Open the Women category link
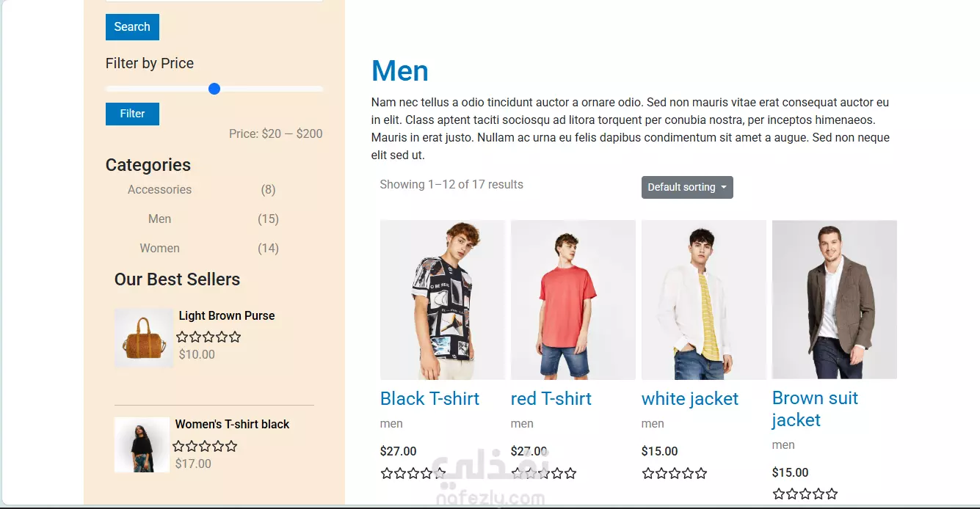Image resolution: width=980 pixels, height=509 pixels. tap(159, 248)
